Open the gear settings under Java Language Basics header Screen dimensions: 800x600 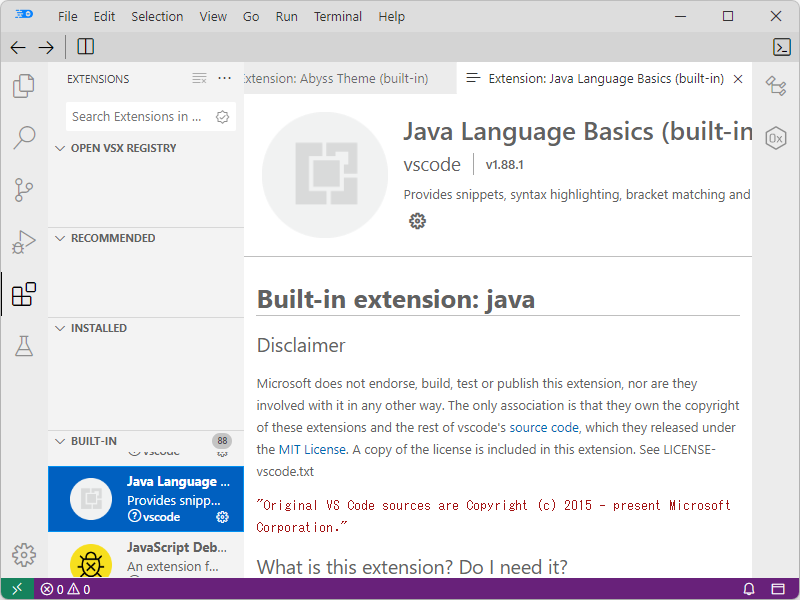(417, 221)
